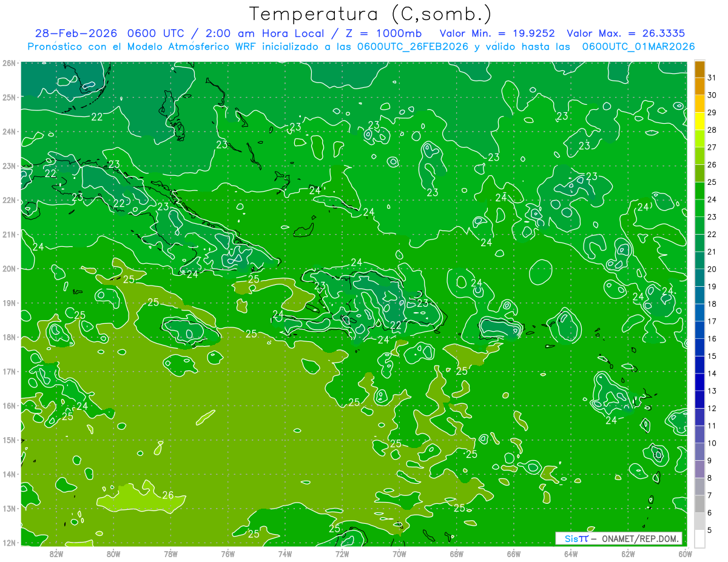Click the yellow swatch between 28 and 29
This screenshot has width=728, height=562.
click(x=699, y=122)
